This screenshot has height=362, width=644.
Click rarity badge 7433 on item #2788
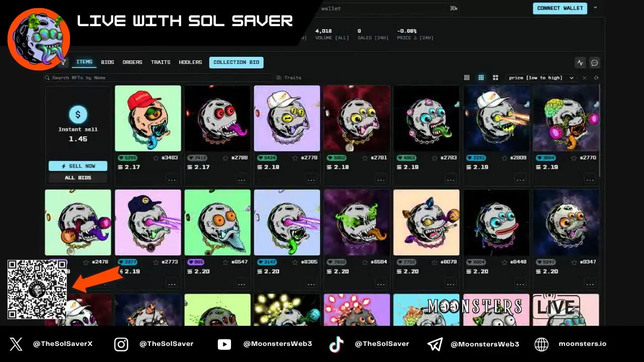(x=197, y=158)
